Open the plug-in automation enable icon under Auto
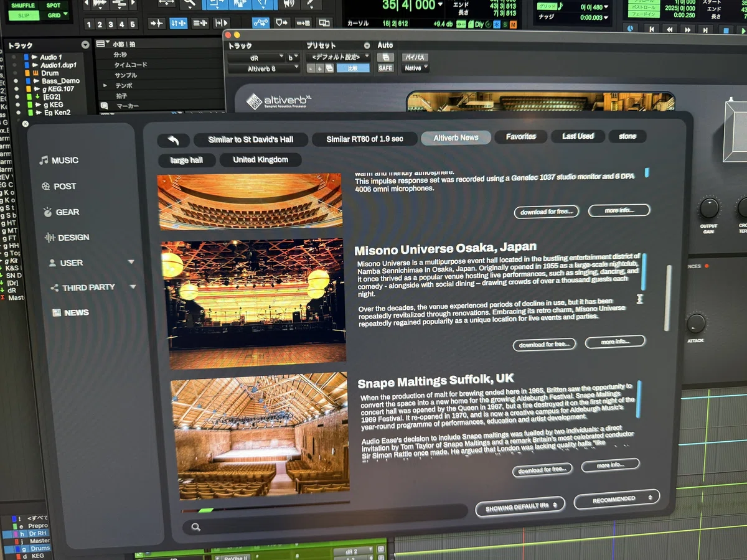The image size is (747, 560). click(386, 57)
